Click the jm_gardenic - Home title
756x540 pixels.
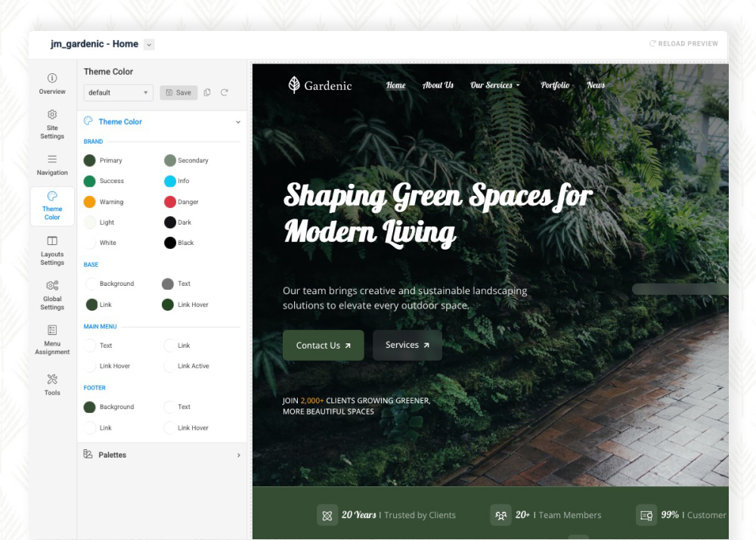pyautogui.click(x=94, y=45)
